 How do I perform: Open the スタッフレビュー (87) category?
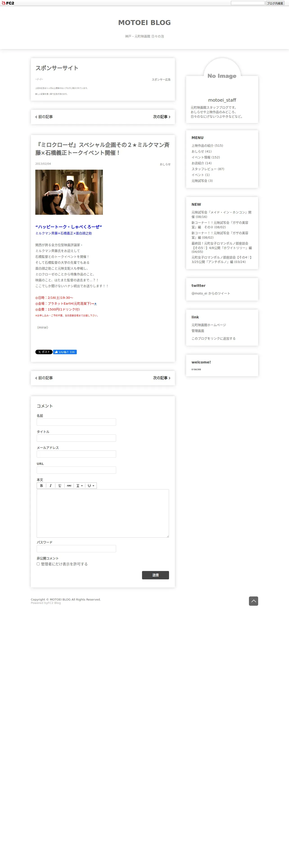(x=208, y=169)
